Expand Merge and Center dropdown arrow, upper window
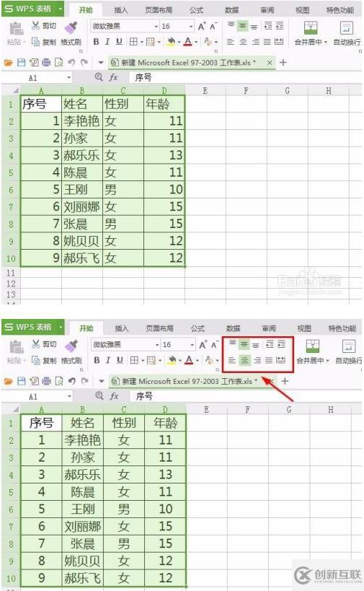Image resolution: width=364 pixels, height=591 pixels. click(326, 42)
